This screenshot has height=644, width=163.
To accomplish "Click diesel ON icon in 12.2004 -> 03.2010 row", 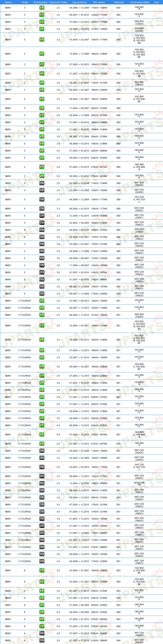I will tap(42, 216).
